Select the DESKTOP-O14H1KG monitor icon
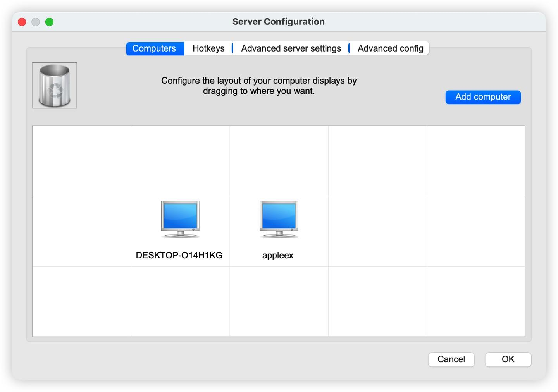 (x=180, y=219)
